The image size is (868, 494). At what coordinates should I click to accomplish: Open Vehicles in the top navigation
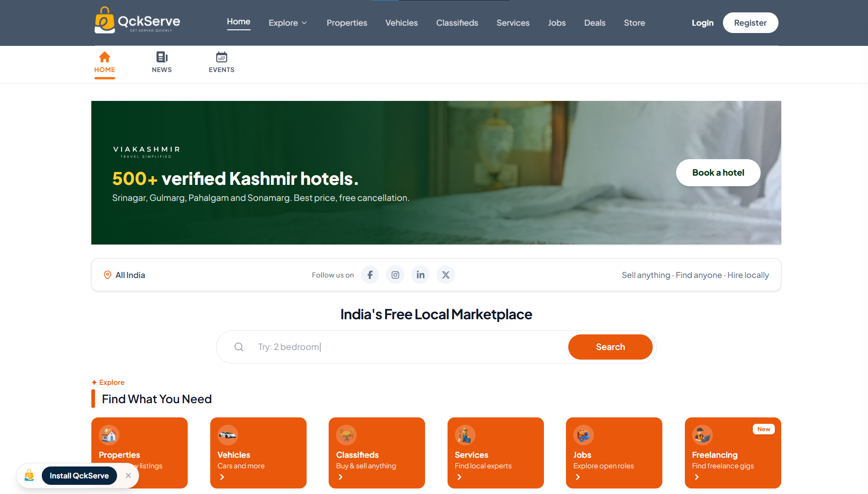pyautogui.click(x=402, y=23)
